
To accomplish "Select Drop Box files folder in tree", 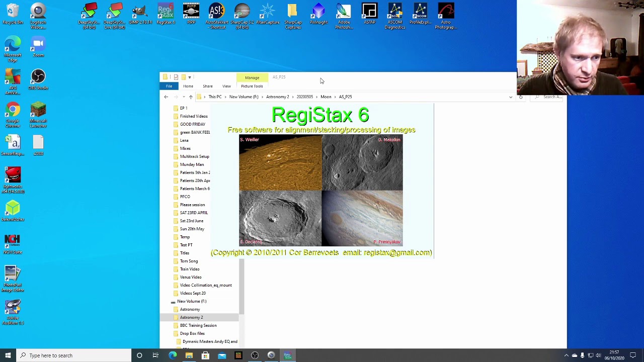I will click(x=192, y=333).
